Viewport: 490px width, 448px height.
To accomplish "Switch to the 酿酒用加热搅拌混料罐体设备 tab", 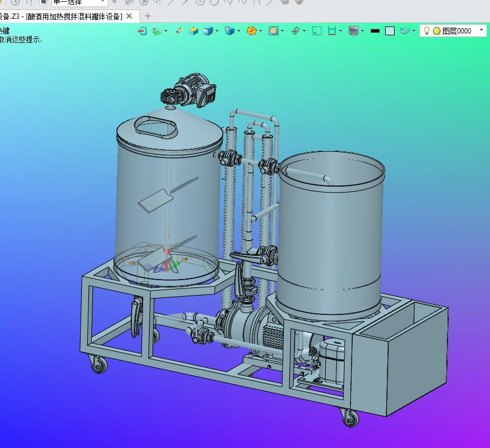I will [x=65, y=16].
